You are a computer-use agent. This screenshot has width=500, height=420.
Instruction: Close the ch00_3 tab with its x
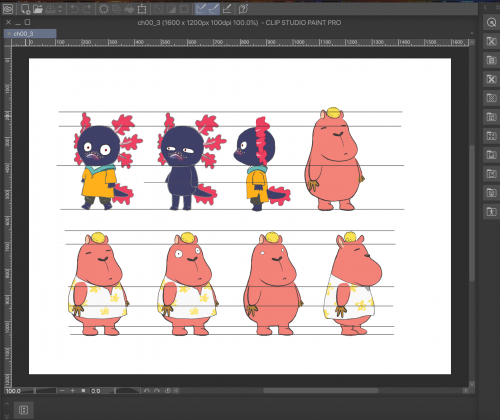[9, 33]
